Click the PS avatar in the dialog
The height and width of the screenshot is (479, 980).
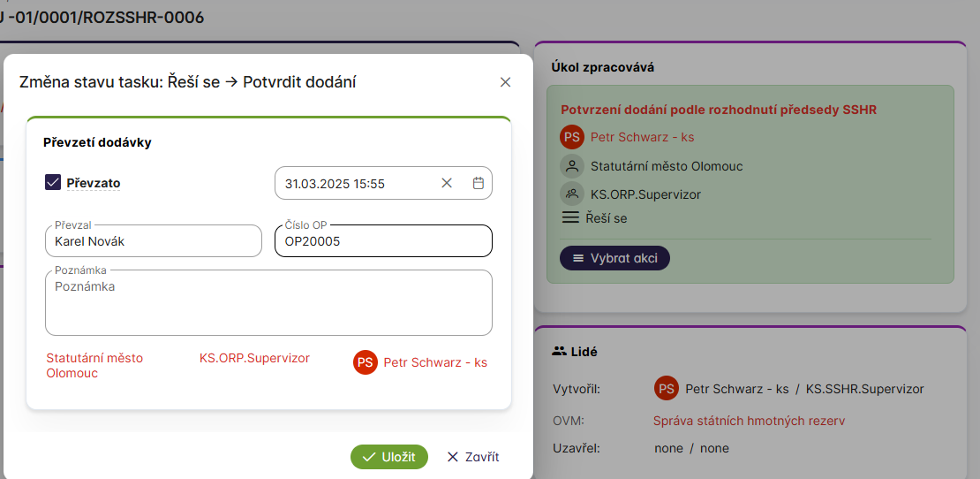click(x=366, y=362)
